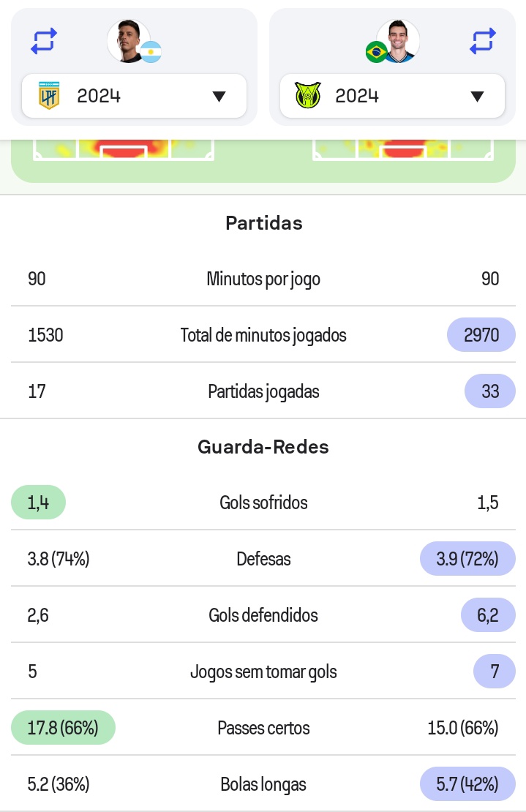The image size is (526, 812).
Task: Expand the right 2024 season dropdown arrow
Action: tap(477, 97)
